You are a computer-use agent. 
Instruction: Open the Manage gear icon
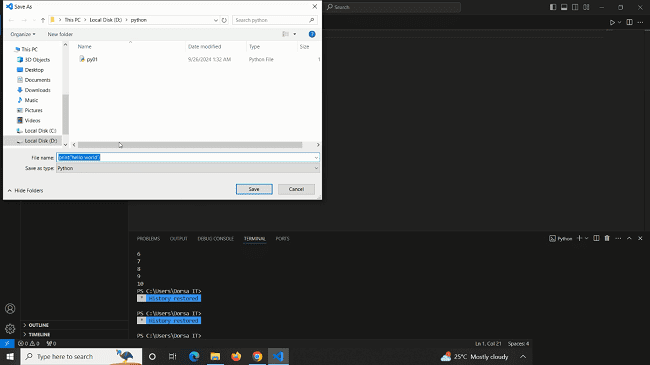[x=10, y=329]
